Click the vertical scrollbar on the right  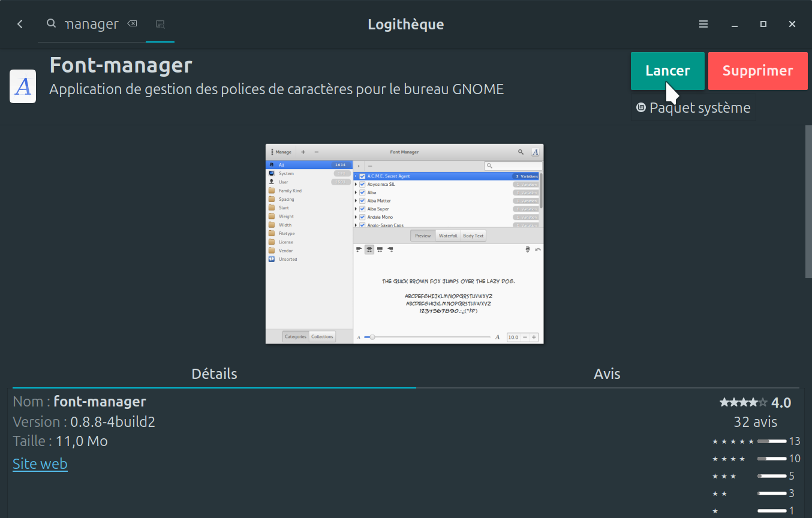point(808,201)
